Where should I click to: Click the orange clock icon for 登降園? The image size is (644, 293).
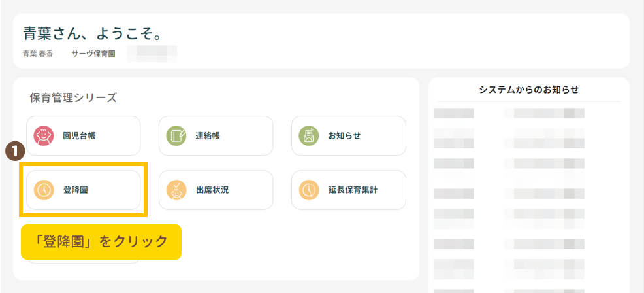(x=43, y=190)
